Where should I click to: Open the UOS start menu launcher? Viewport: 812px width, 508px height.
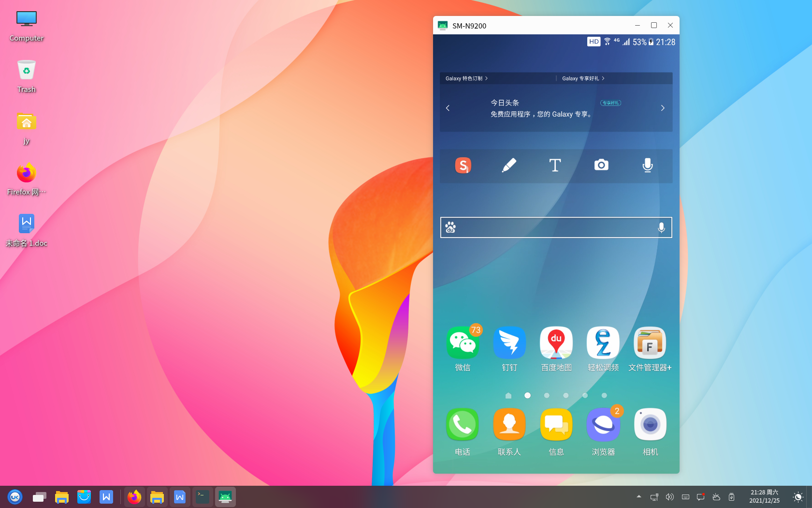click(x=15, y=497)
